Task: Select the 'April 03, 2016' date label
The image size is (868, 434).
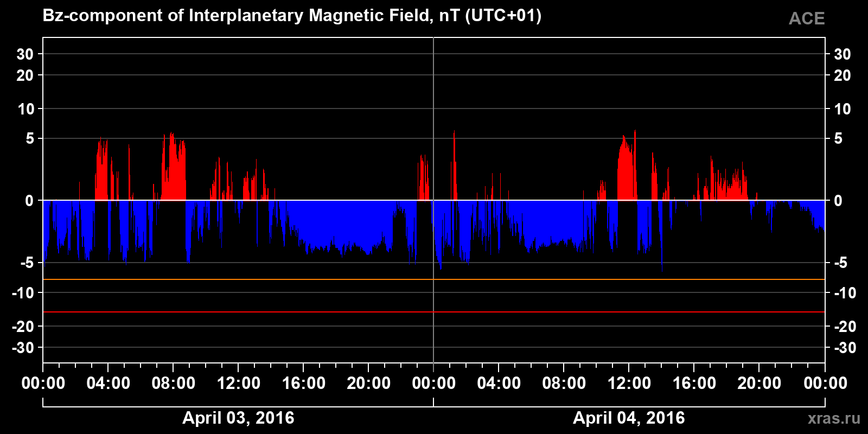Action: [x=238, y=418]
